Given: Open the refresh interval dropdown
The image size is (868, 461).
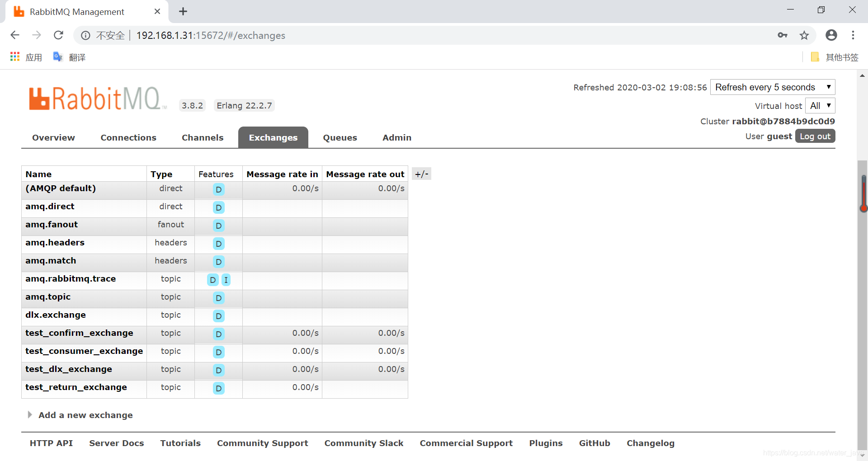Looking at the screenshot, I should pos(773,87).
